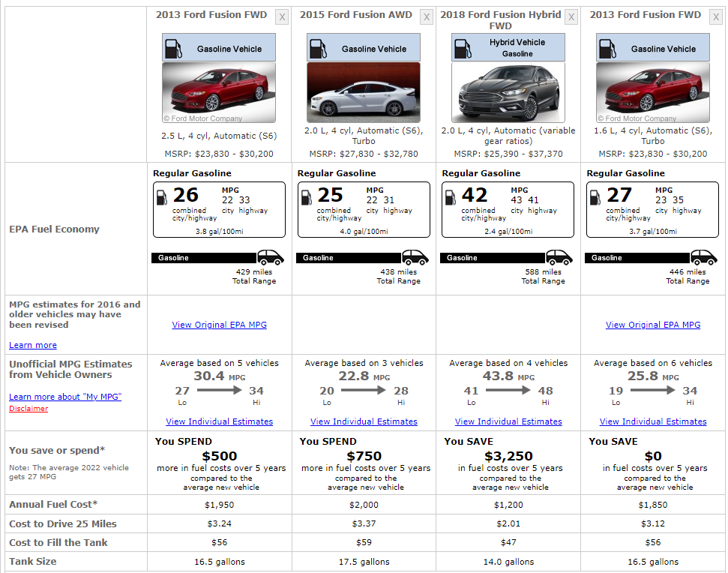
Task: Remove the 2013 Ford Fusion 2.5 L column
Action: coord(282,17)
